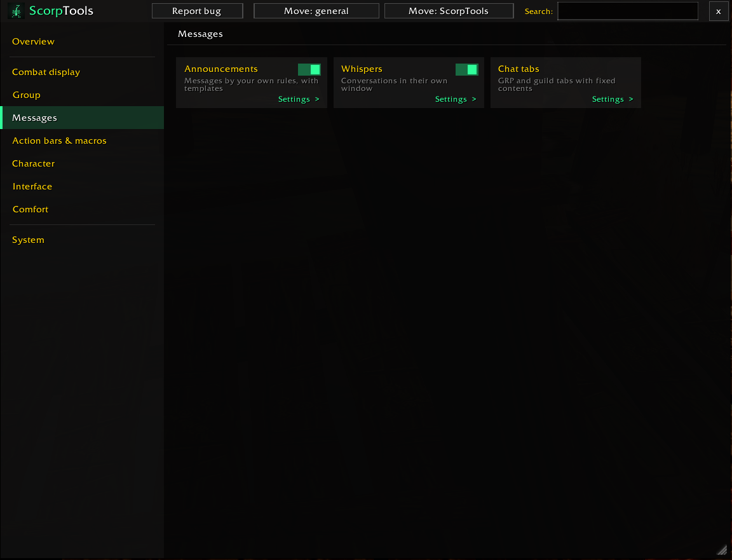Click the Report bug button
Screen dimensions: 732x560
point(197,11)
